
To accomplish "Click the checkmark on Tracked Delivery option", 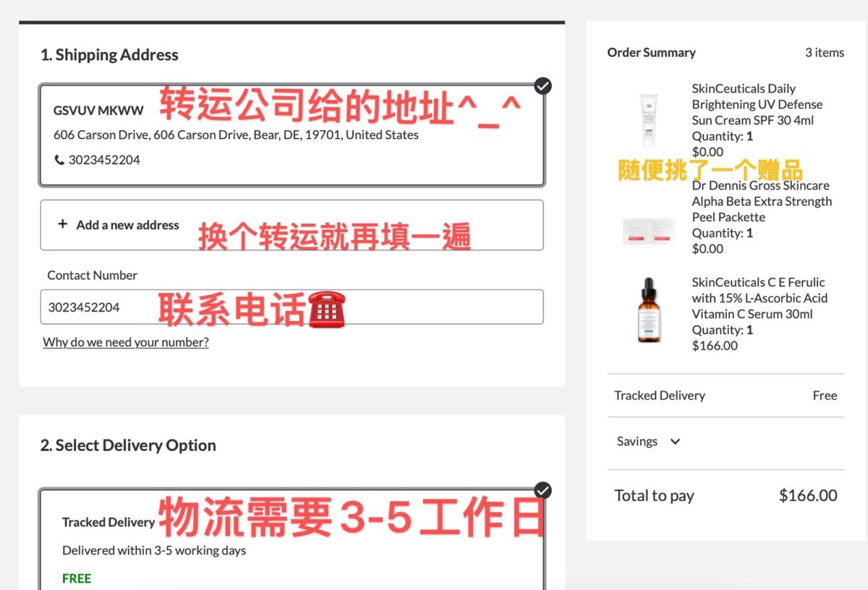I will point(542,491).
